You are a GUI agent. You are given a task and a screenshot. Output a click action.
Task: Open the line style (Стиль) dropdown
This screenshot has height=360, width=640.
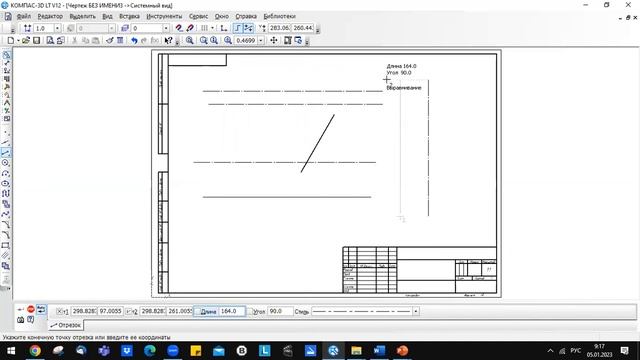(x=416, y=311)
